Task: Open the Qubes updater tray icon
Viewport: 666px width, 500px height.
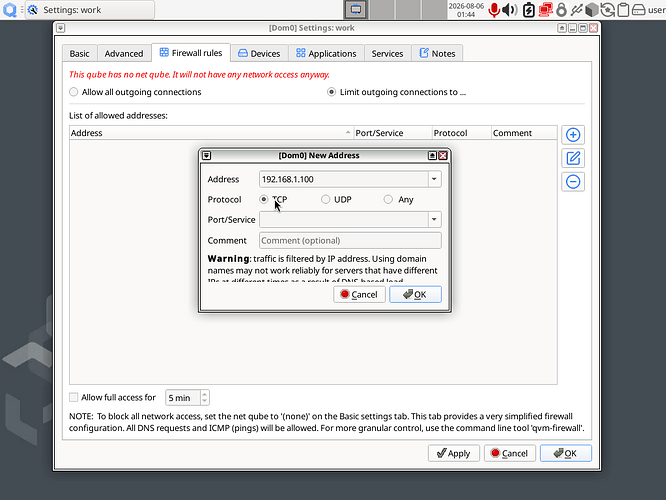Action: 607,10
